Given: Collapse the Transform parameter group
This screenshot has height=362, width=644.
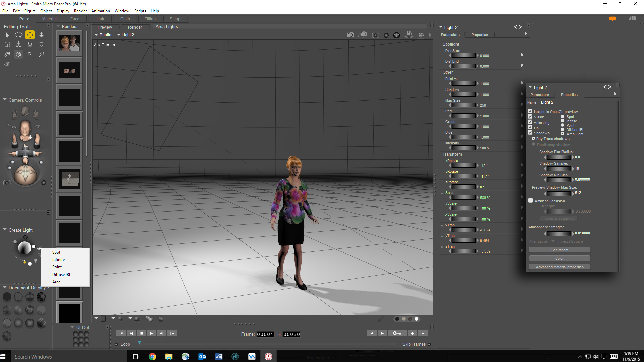Looking at the screenshot, I should click(x=440, y=155).
